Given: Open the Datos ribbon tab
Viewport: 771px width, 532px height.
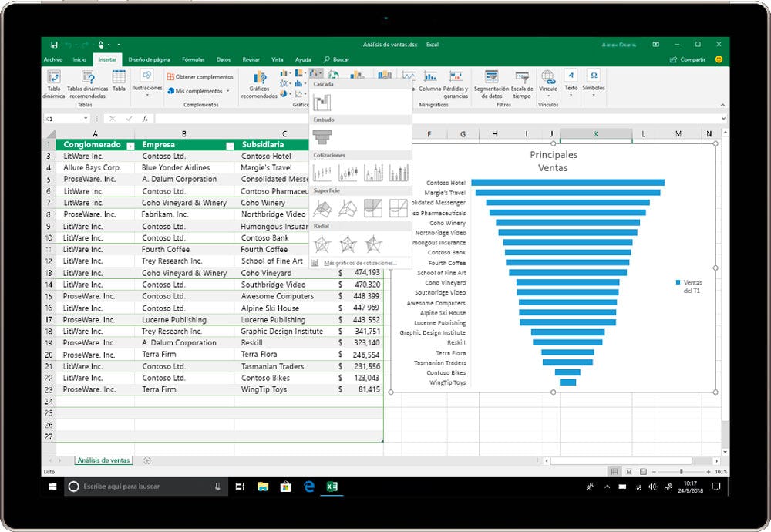Looking at the screenshot, I should click(x=223, y=59).
